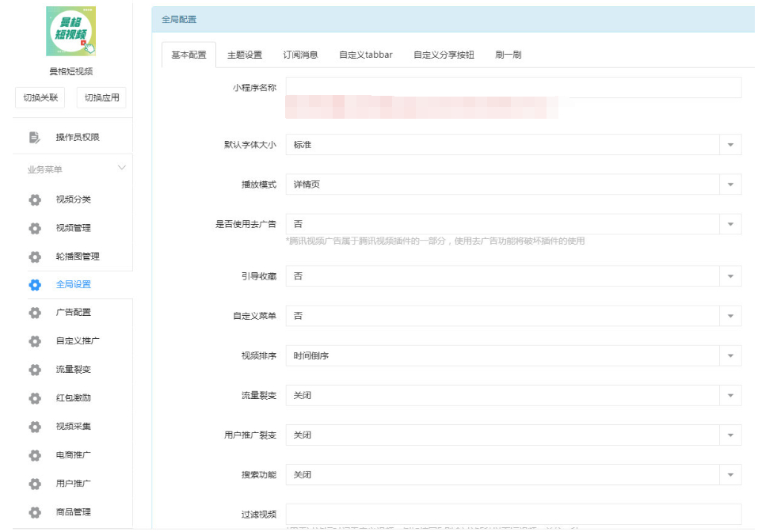Click the 全局配置 panel header text

(x=179, y=19)
